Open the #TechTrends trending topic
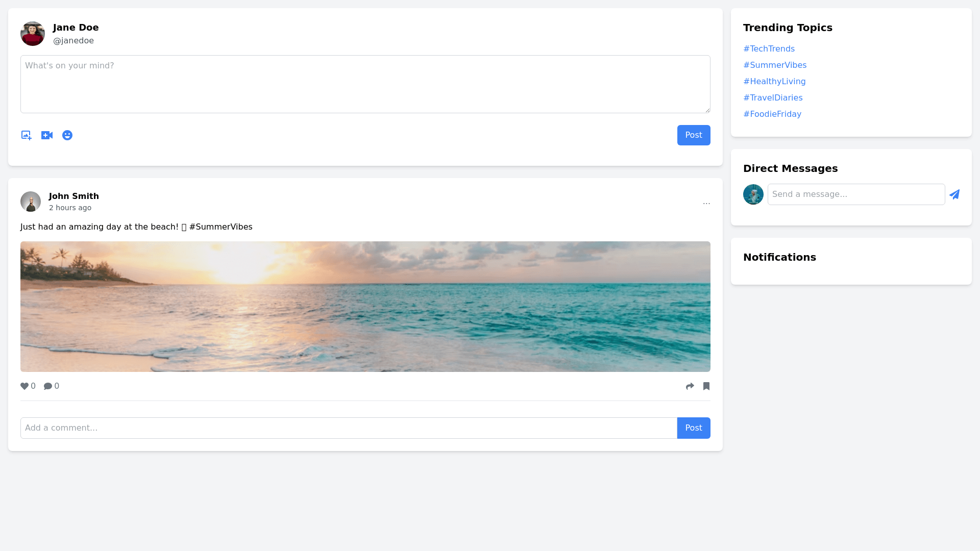Screen dimensions: 980x551 (x=769, y=49)
